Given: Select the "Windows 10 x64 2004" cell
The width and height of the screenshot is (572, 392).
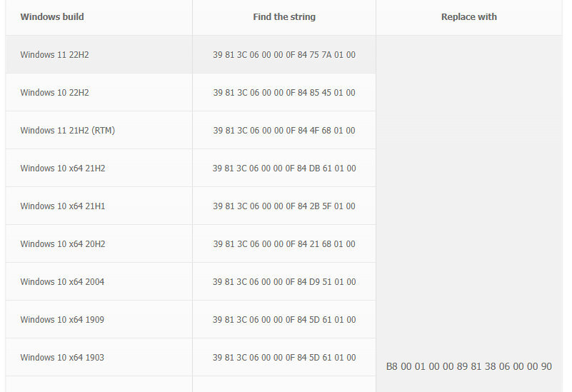Looking at the screenshot, I should (x=99, y=282).
